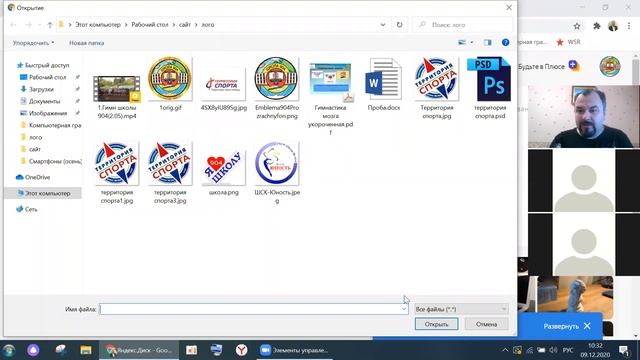Click сайт in the breadcrumb path
640x360 pixels.
pos(185,25)
